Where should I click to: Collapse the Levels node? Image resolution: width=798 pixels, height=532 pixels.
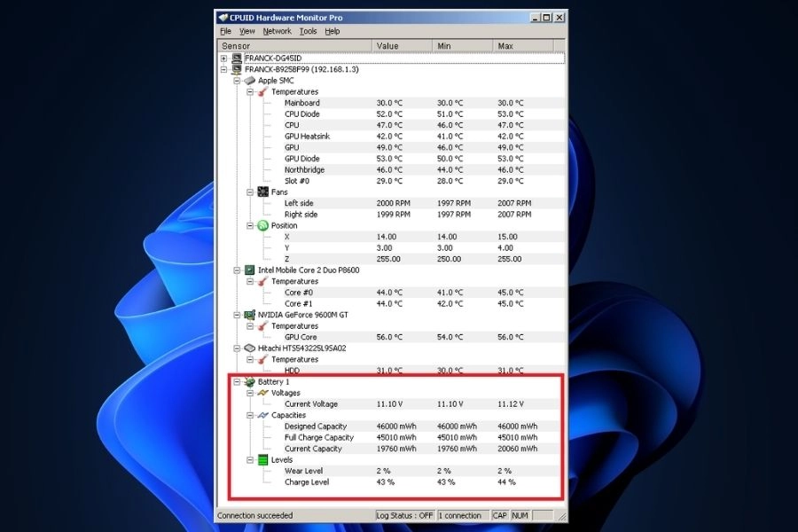click(x=250, y=460)
